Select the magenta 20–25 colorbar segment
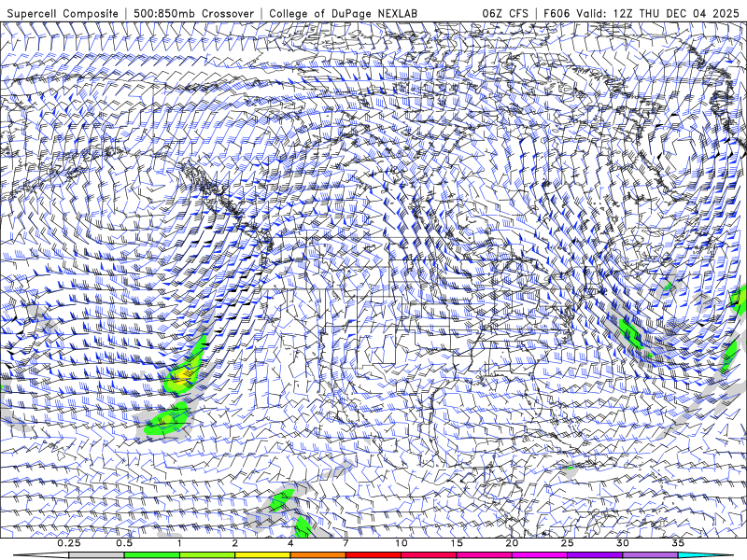This screenshot has height=560, width=747. (x=540, y=555)
